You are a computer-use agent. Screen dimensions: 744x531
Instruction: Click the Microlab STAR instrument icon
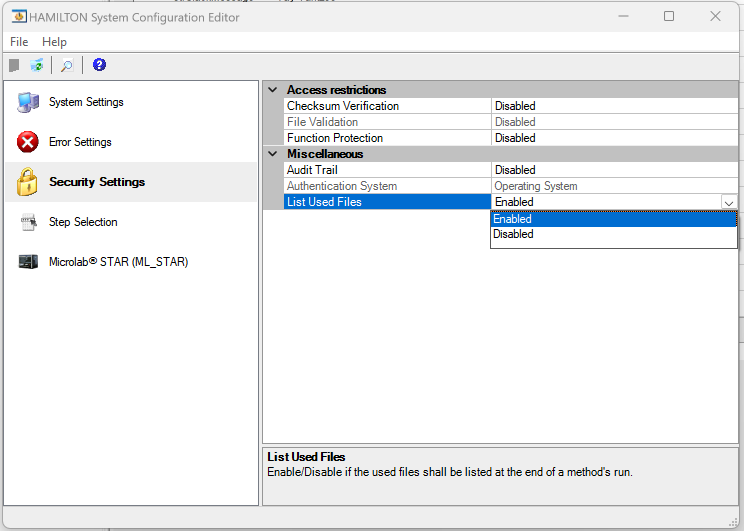coord(28,261)
